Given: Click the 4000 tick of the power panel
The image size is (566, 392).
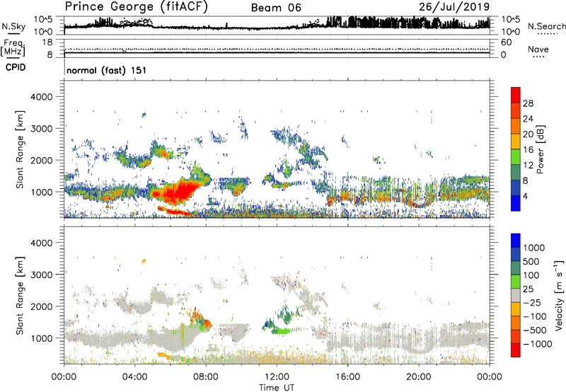Looking at the screenshot, I should tap(41, 97).
